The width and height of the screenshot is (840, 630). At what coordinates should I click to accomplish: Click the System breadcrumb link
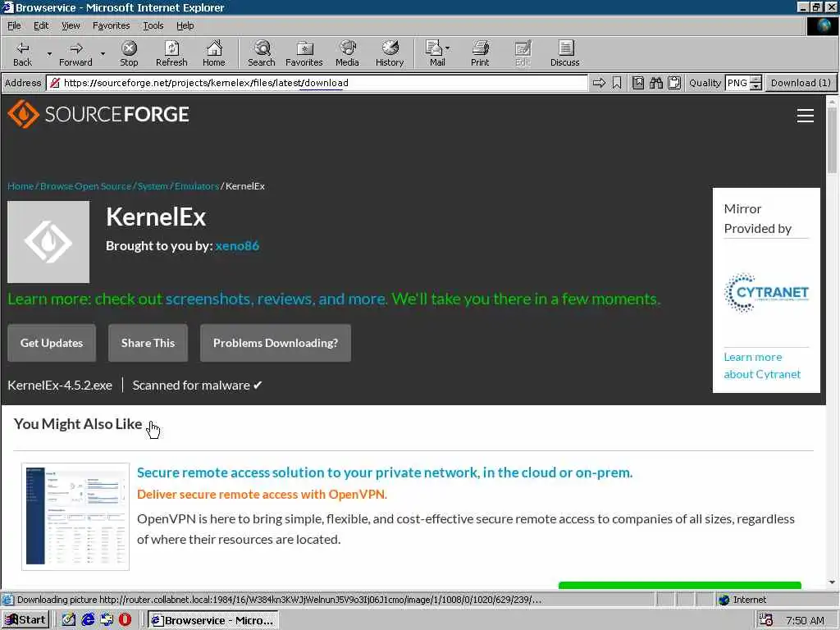coord(153,186)
